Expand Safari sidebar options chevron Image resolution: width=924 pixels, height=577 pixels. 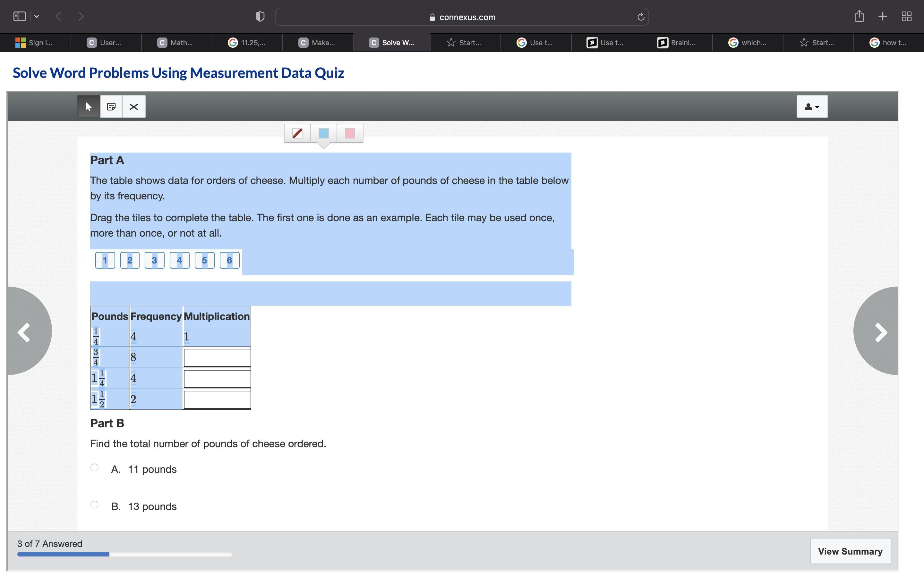(37, 16)
